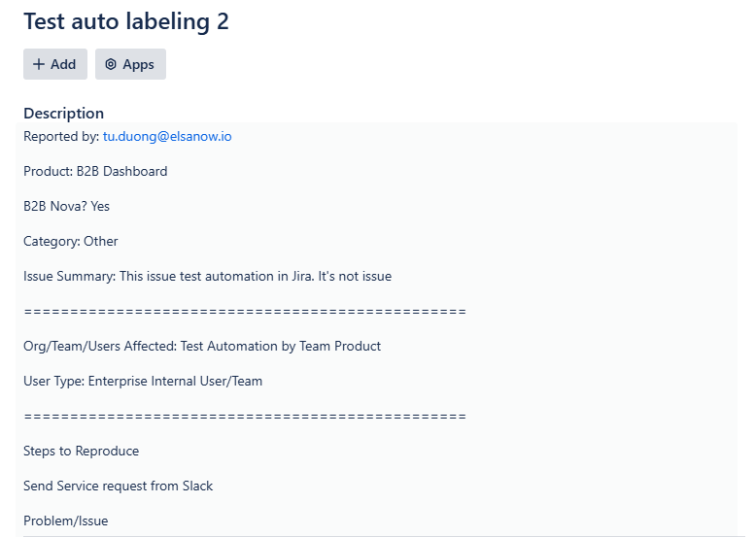The width and height of the screenshot is (756, 537).
Task: Click the 'User Type: Enterprise Internal User/Team' line
Action: point(143,381)
